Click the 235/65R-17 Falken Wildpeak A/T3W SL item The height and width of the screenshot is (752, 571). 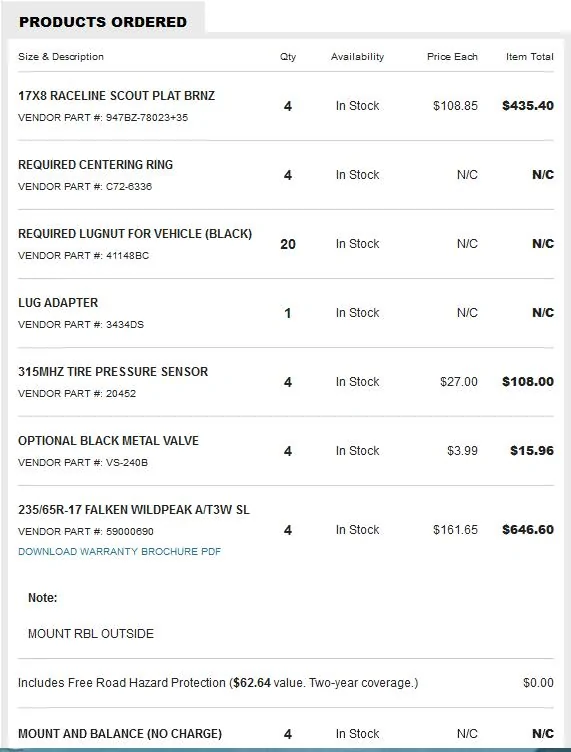[x=134, y=509]
